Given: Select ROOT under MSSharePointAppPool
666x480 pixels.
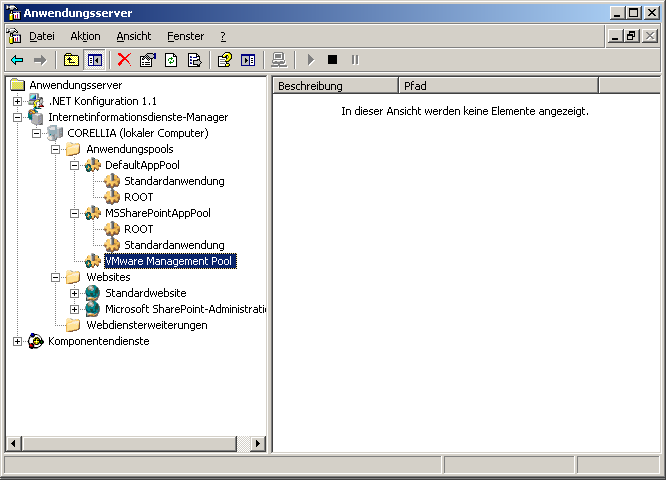Looking at the screenshot, I should pyautogui.click(x=138, y=229).
